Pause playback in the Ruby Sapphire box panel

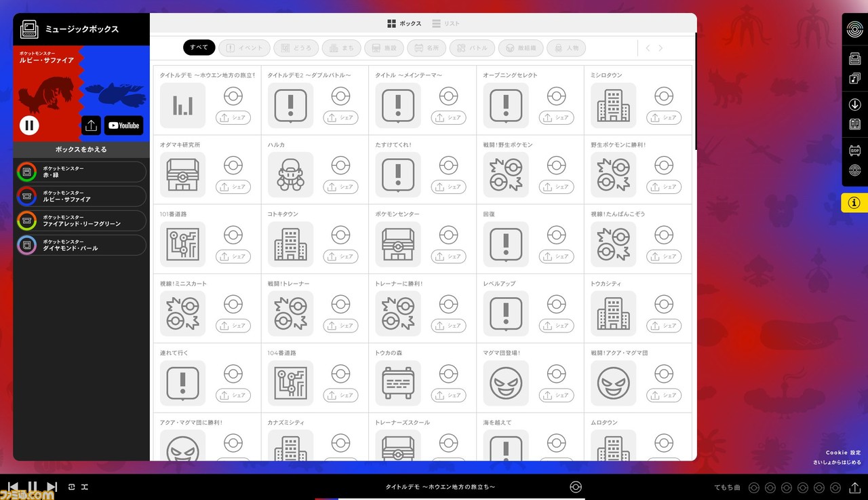coord(29,125)
